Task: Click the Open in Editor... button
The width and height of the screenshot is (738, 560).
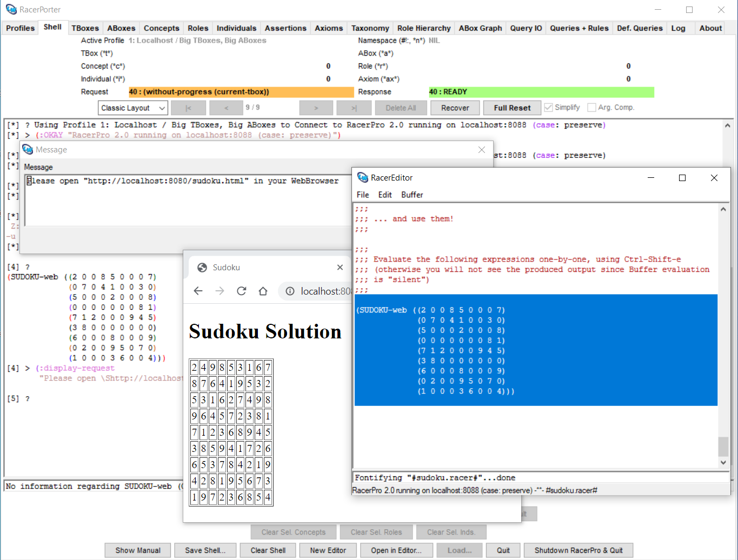Action: tap(396, 550)
